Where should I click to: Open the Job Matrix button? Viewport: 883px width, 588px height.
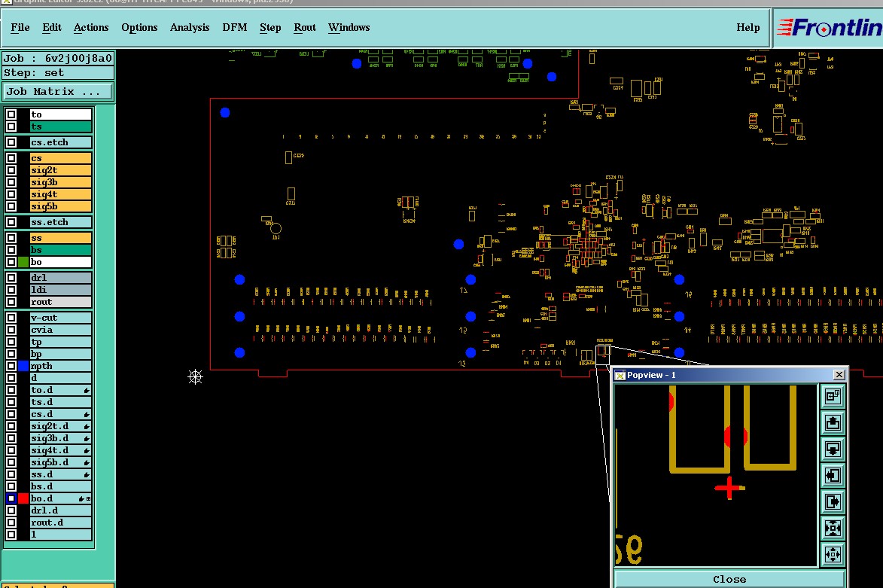(x=57, y=91)
